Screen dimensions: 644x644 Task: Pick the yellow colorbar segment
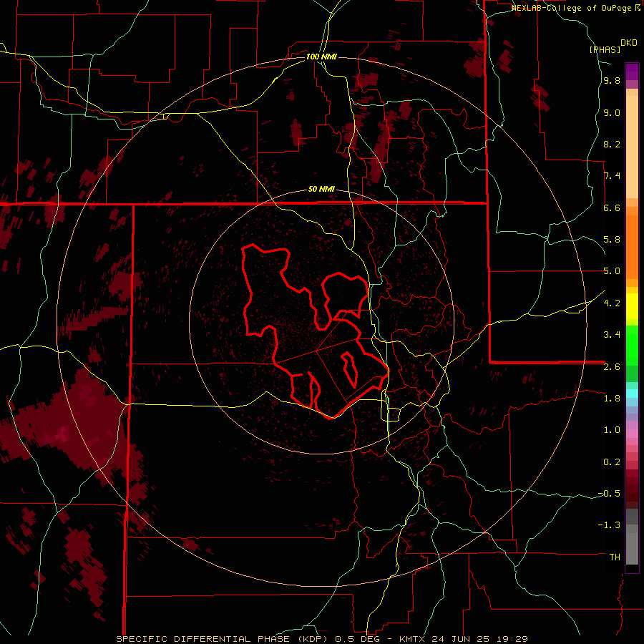(632, 306)
